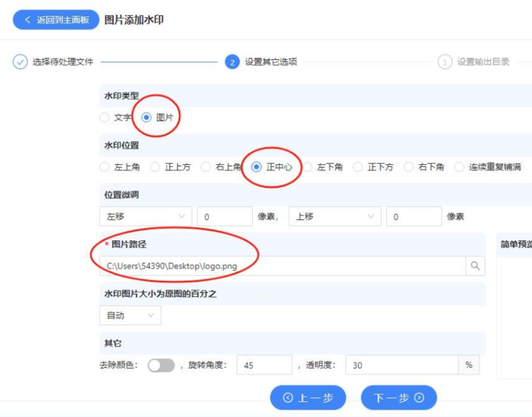Click the step 3 numbered circle
This screenshot has height=417, width=532.
pyautogui.click(x=445, y=62)
